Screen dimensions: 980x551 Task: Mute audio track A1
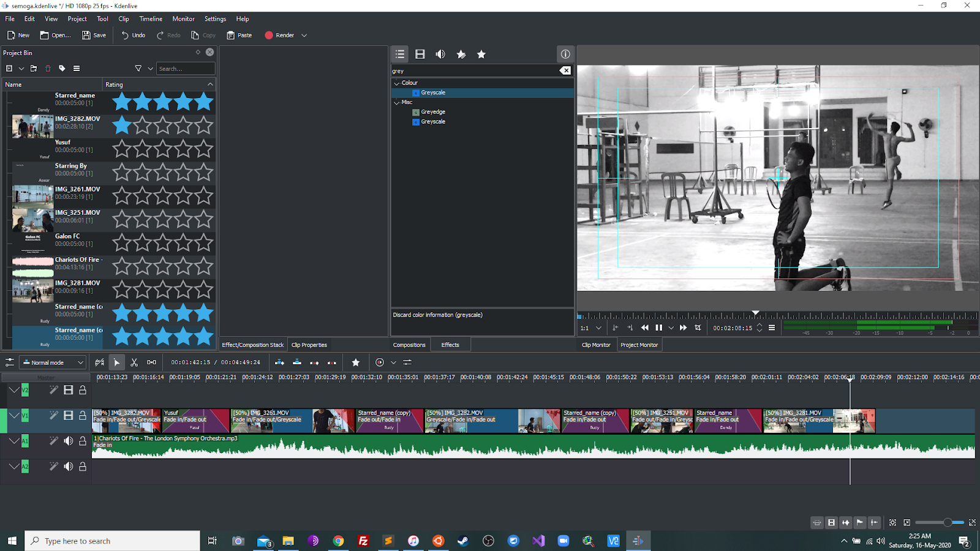69,441
